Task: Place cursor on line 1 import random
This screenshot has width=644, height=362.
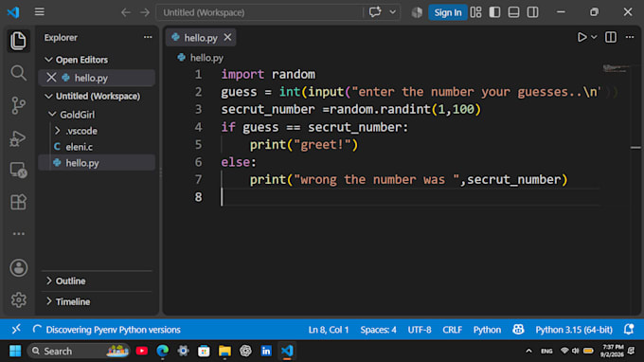Action: (x=268, y=74)
